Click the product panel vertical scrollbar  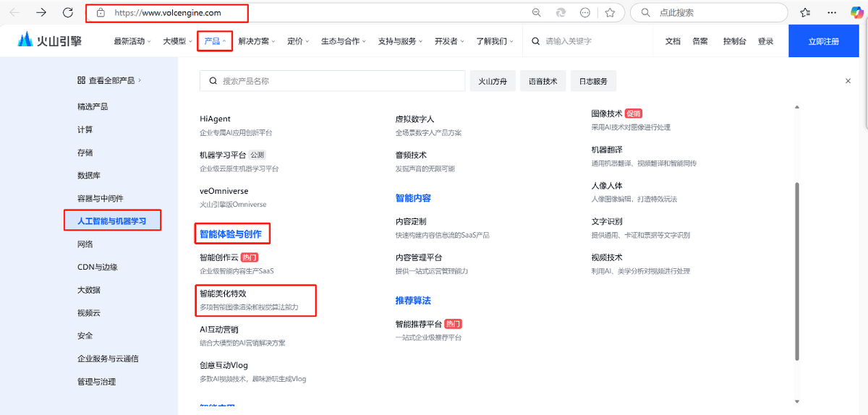click(x=797, y=271)
